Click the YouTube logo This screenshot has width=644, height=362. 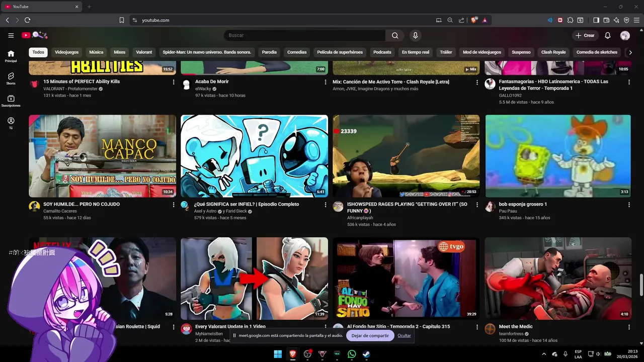click(x=35, y=35)
